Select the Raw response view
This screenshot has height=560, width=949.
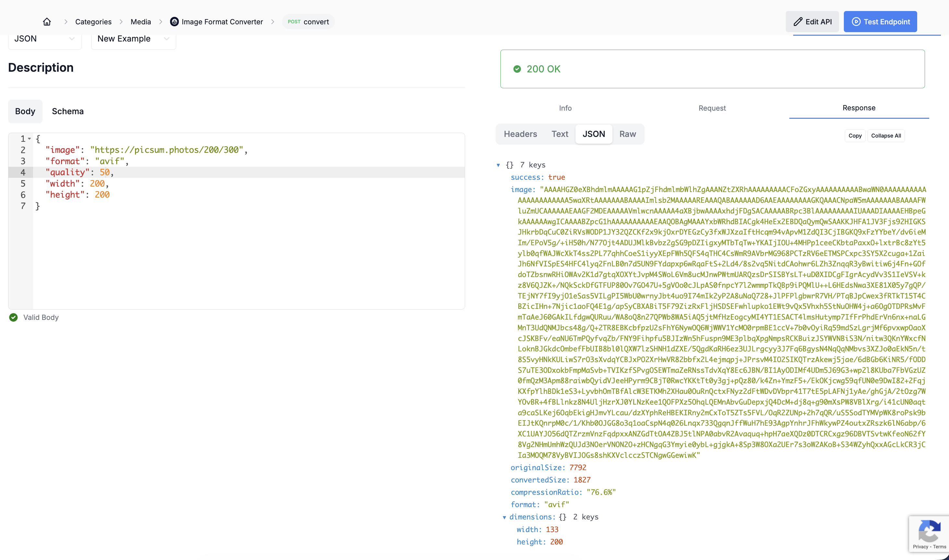(x=627, y=134)
